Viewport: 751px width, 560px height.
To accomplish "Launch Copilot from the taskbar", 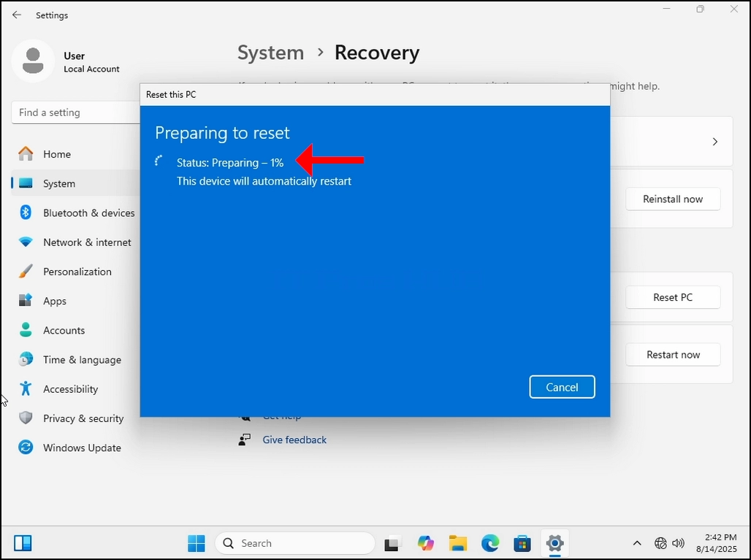I will click(425, 543).
